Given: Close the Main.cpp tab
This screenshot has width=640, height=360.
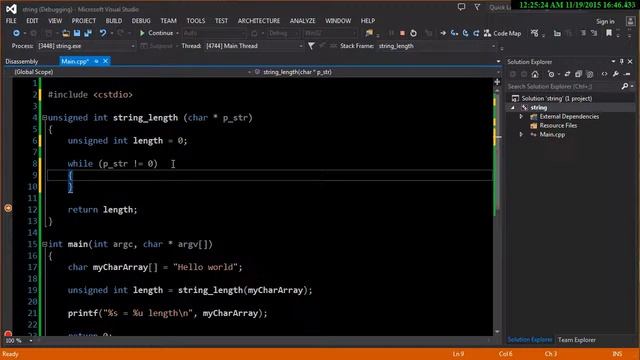Looking at the screenshot, I should (105, 61).
